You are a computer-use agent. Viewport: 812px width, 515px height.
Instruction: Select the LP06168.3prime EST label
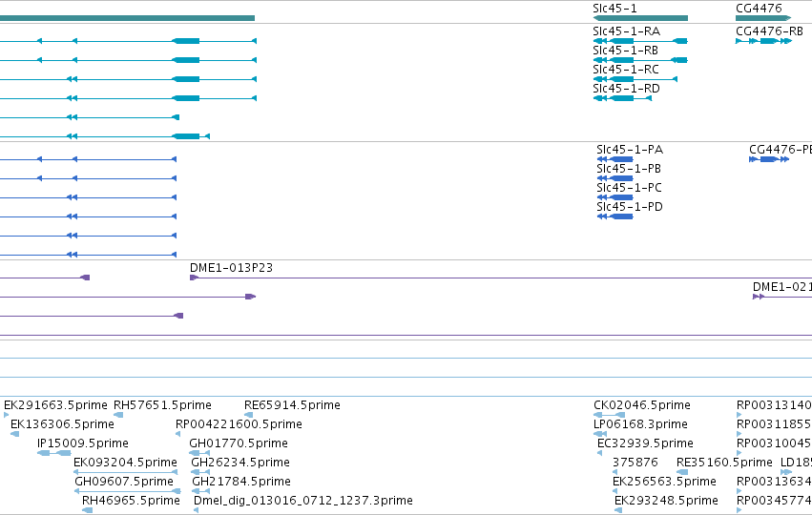pyautogui.click(x=640, y=423)
